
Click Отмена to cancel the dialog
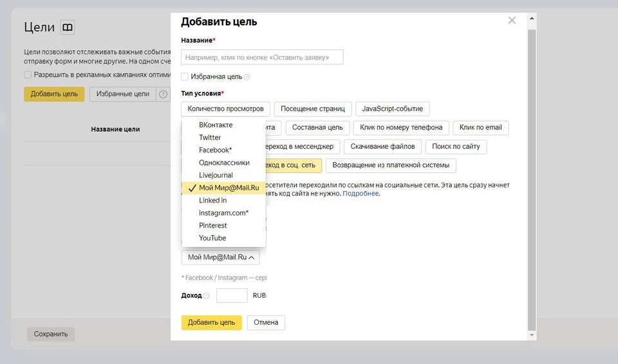266,323
